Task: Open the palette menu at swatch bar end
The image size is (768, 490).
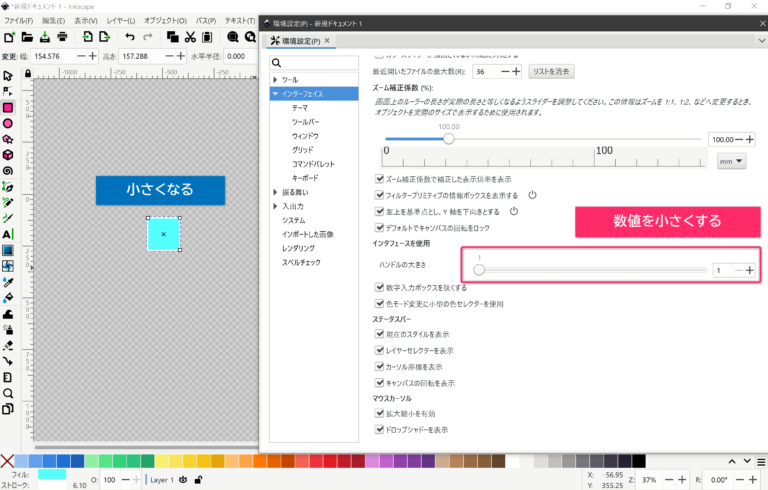Action: tap(761, 462)
